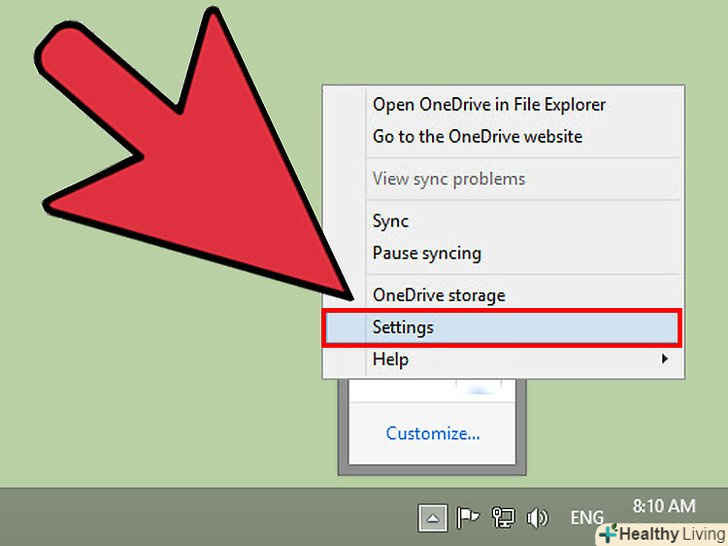Select Settings in the context menu
The image size is (728, 546).
[x=502, y=328]
